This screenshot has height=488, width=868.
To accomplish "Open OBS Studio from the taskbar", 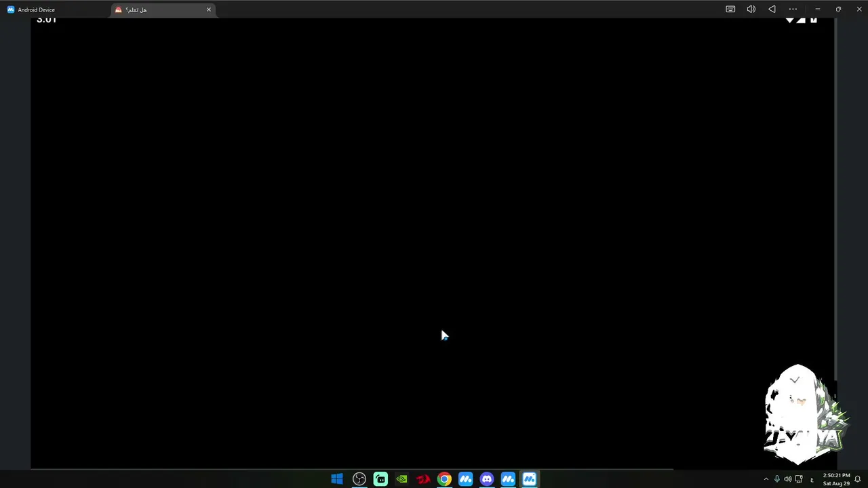I will pos(359,479).
